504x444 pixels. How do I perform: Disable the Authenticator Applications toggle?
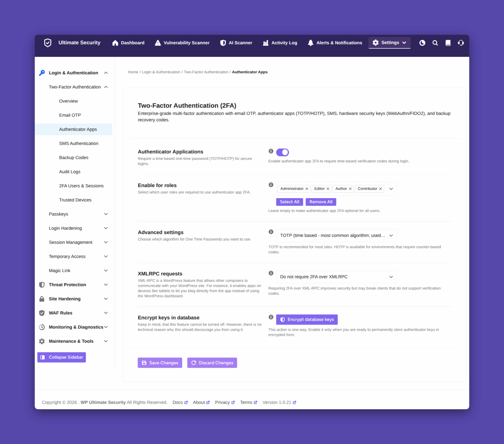282,152
